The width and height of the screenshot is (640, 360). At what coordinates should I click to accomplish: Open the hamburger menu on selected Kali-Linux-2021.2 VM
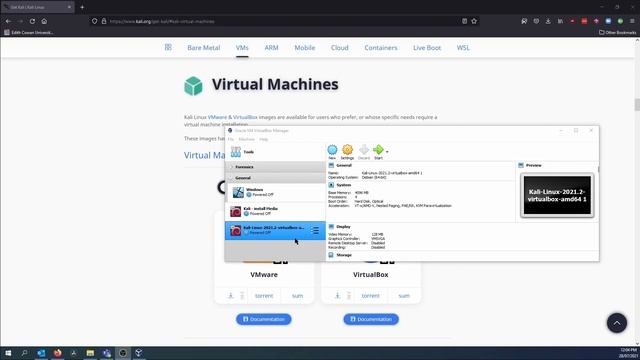point(315,231)
